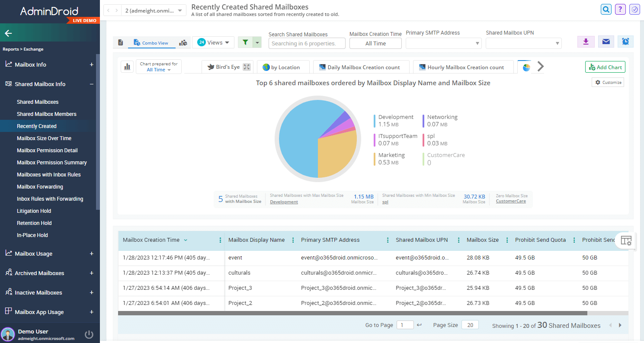The width and height of the screenshot is (644, 343).
Task: Open column settings icon beside table
Action: point(626,241)
